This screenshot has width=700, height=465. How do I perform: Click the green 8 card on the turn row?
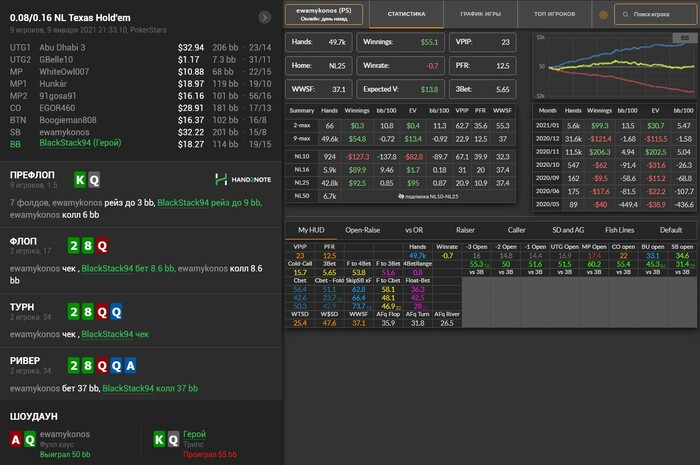88,311
